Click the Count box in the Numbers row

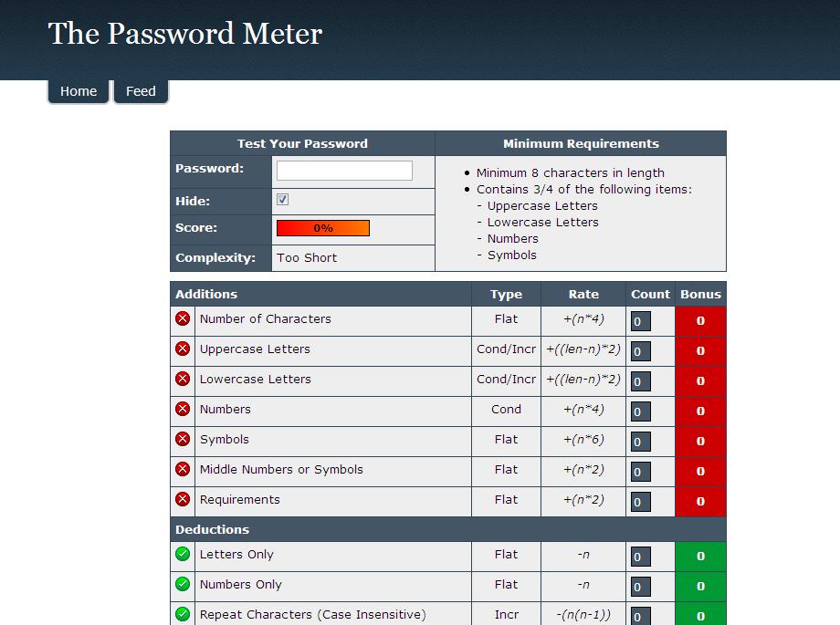point(641,411)
